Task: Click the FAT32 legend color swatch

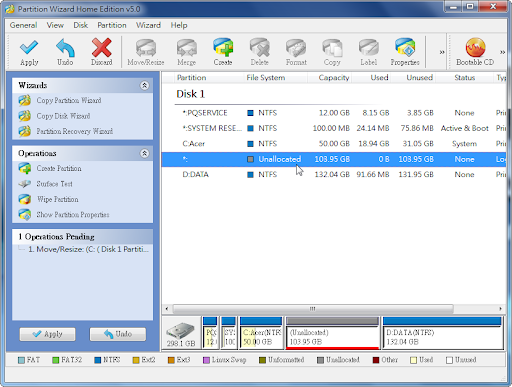Action: (56, 360)
